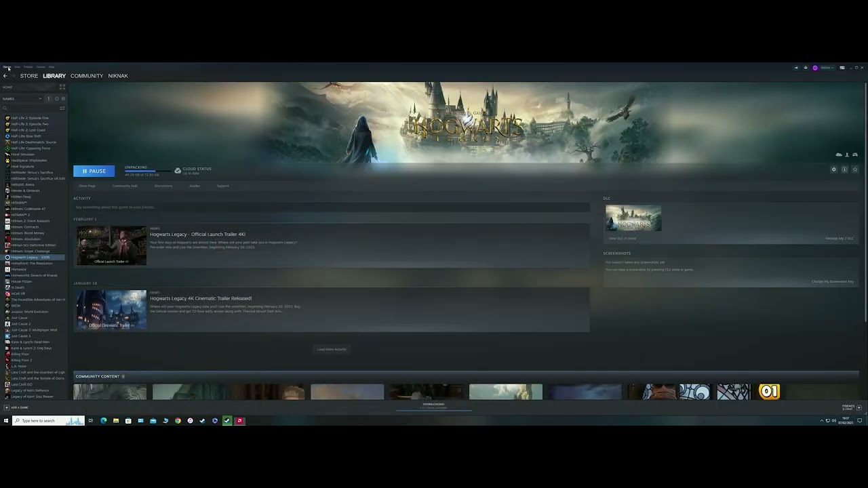Screen dimensions: 868x488
Task: Open the notifications icon beside the avatar
Action: pyautogui.click(x=806, y=68)
